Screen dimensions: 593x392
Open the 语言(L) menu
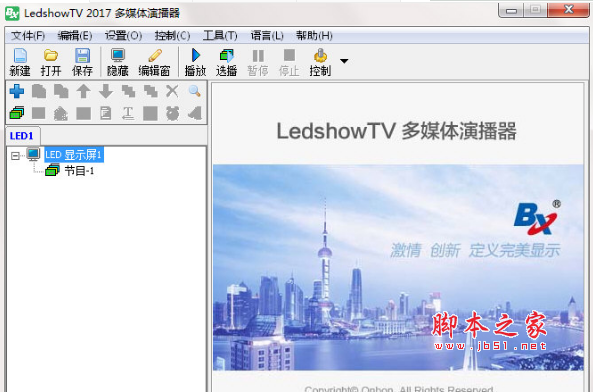pyautogui.click(x=267, y=36)
